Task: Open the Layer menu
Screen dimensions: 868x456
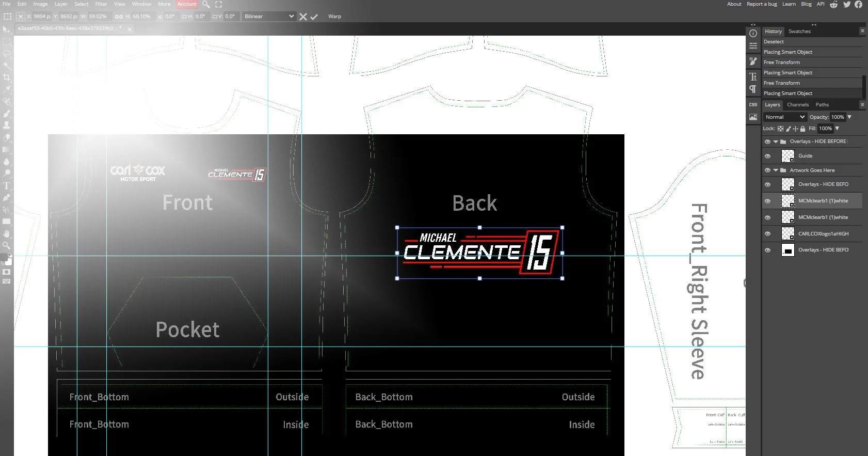Action: (61, 4)
